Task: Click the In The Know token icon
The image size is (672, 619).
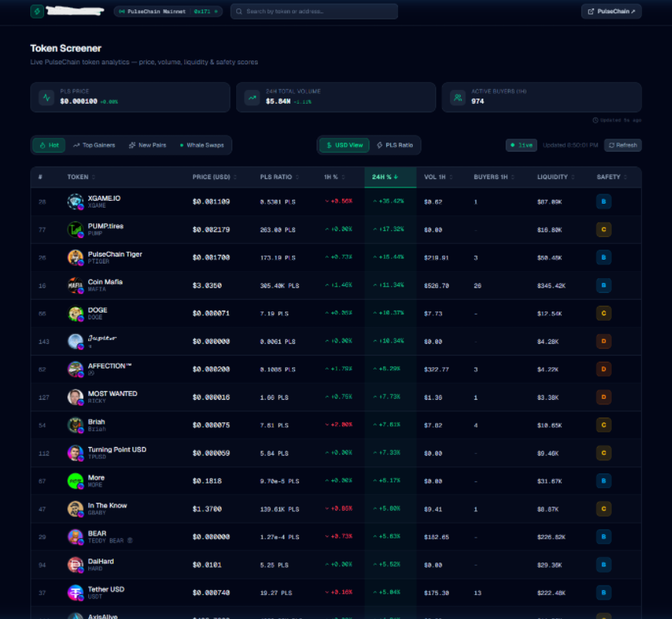Action: (x=75, y=509)
